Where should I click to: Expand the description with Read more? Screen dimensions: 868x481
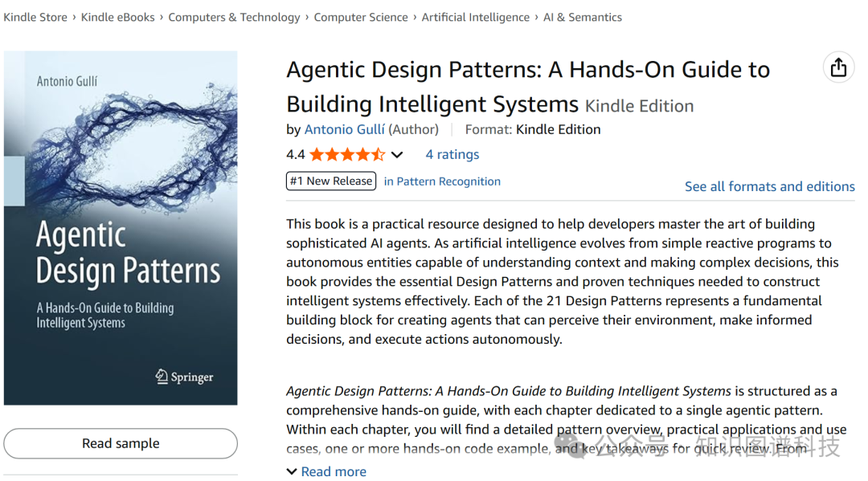point(326,471)
